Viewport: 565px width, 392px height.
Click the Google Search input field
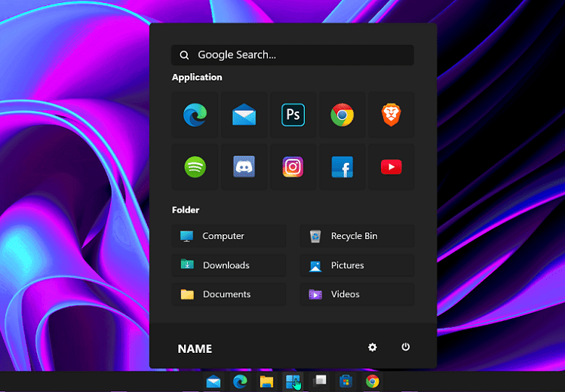(x=292, y=55)
